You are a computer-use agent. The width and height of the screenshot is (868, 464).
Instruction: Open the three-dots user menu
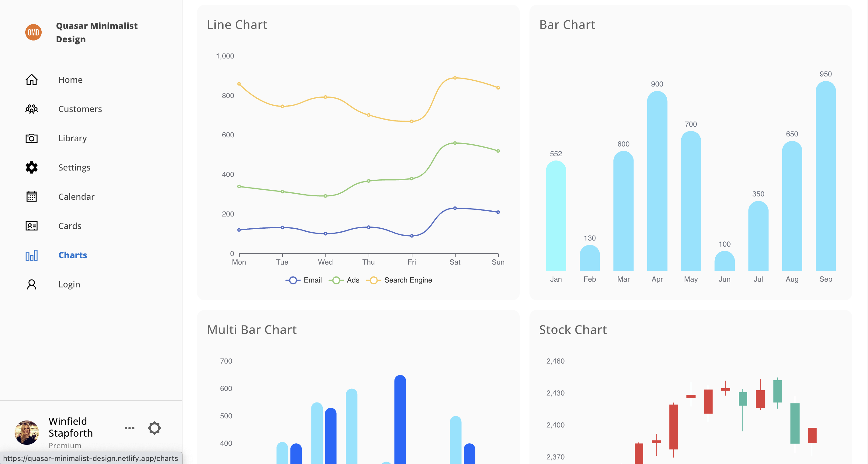tap(129, 428)
